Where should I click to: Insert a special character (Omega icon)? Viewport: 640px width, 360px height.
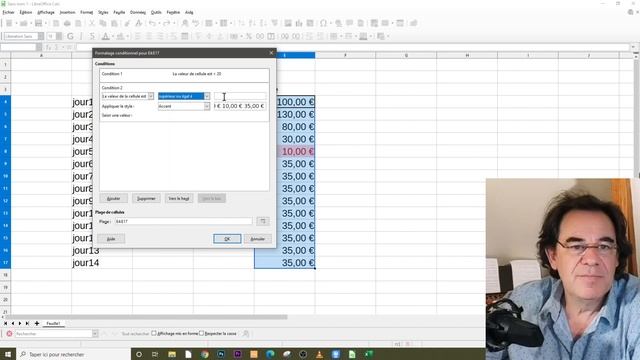click(x=323, y=23)
